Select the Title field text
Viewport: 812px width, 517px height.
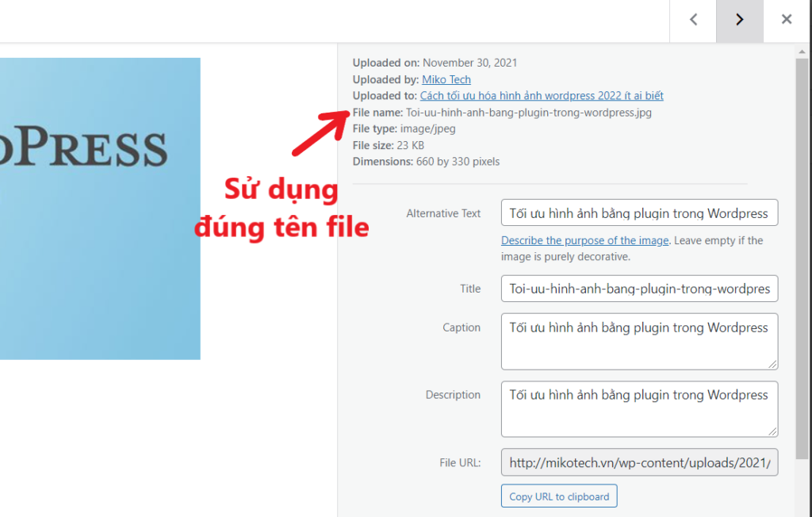click(x=638, y=289)
